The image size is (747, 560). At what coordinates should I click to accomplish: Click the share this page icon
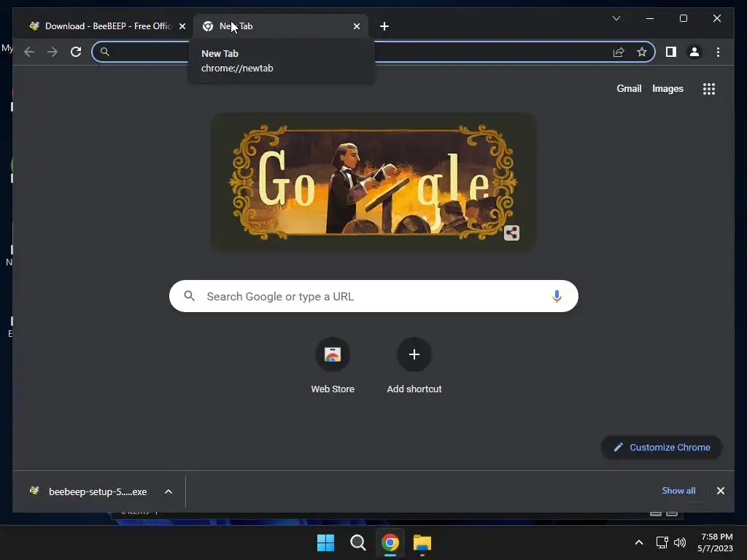click(619, 52)
